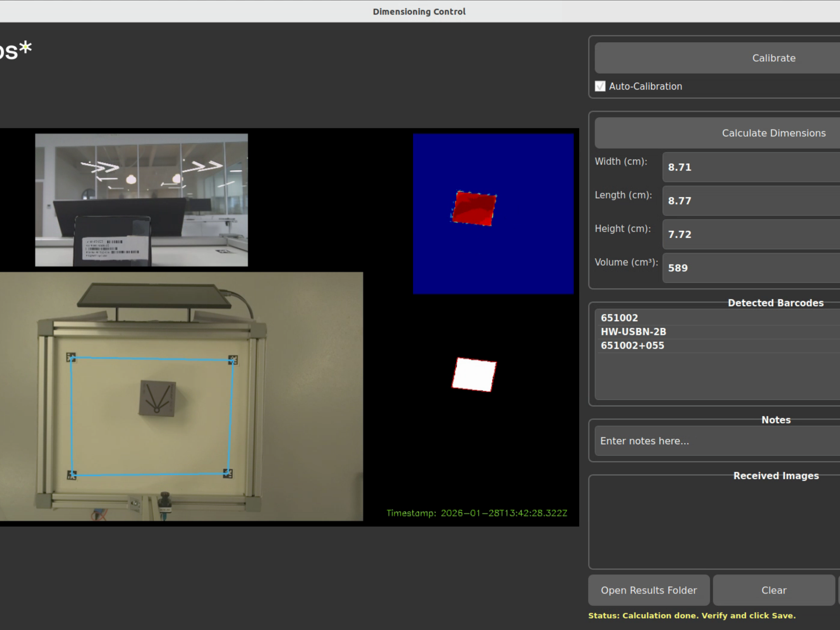Toggle the Auto-Calibration checkbox
This screenshot has width=840, height=630.
point(600,86)
